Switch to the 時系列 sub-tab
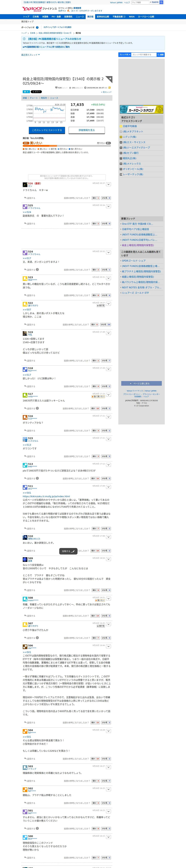Viewport: 186px width, 868px height. [x=44, y=98]
